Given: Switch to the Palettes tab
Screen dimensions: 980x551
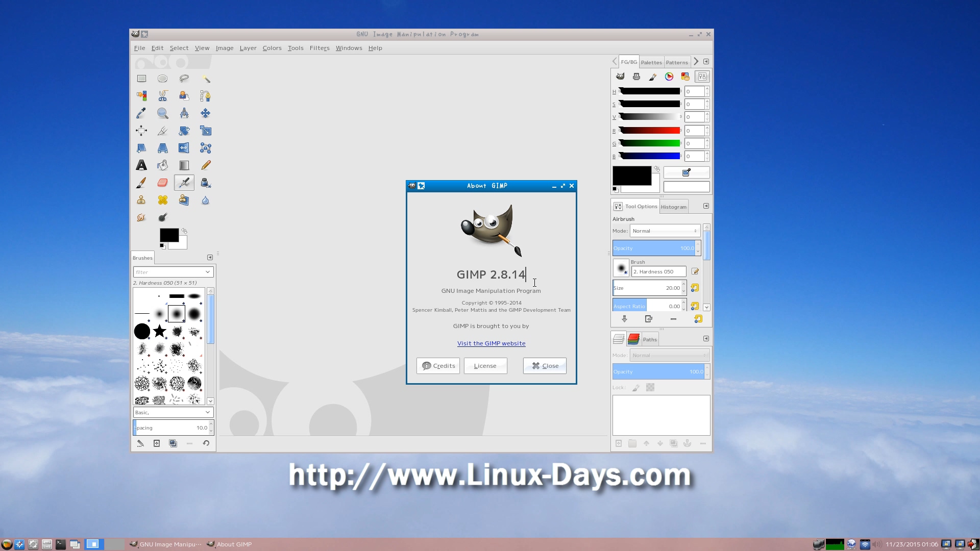Looking at the screenshot, I should click(x=651, y=62).
